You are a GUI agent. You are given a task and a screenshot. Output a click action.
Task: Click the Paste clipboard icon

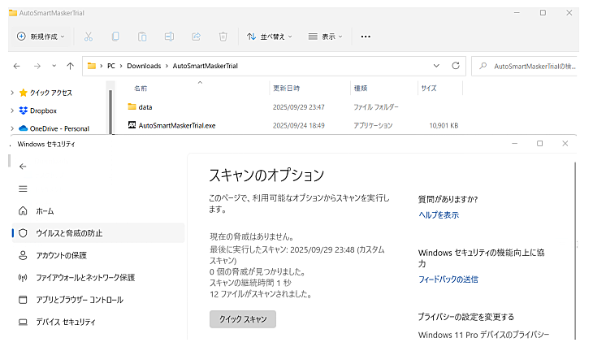click(x=142, y=37)
